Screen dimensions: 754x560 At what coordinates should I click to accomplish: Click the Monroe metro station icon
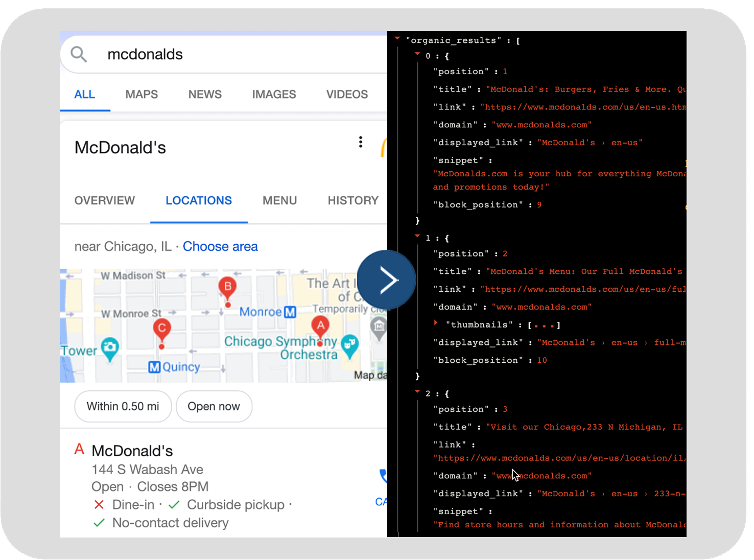click(x=290, y=312)
